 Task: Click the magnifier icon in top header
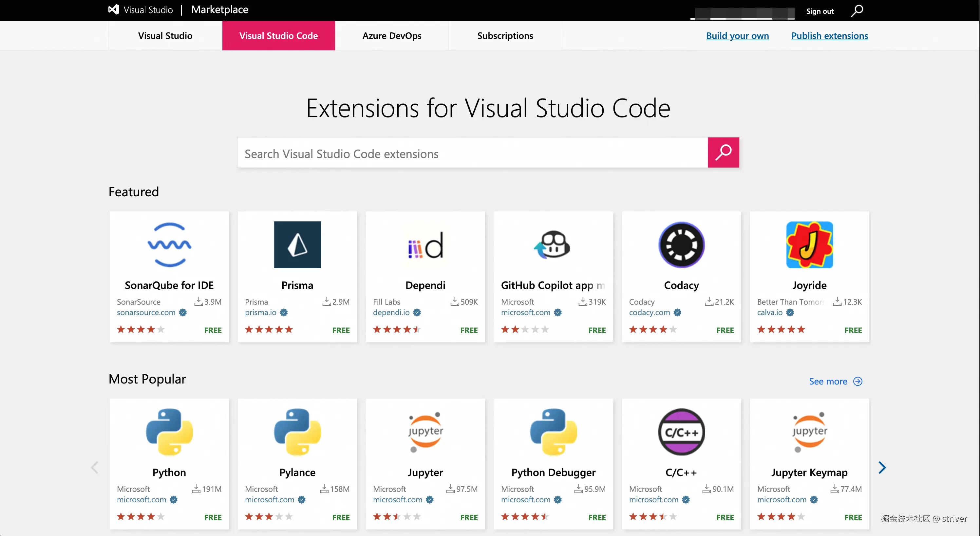point(857,11)
